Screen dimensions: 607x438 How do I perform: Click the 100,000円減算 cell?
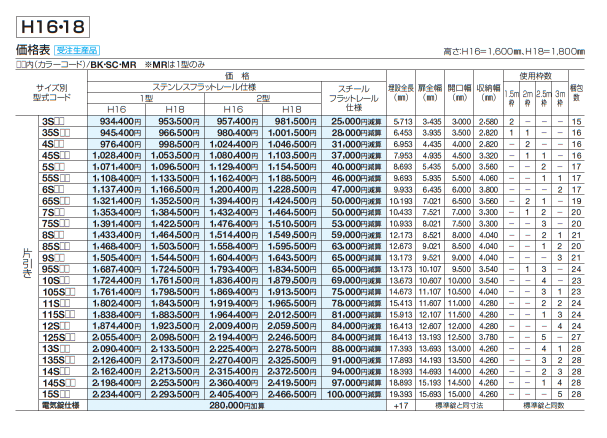(x=354, y=394)
